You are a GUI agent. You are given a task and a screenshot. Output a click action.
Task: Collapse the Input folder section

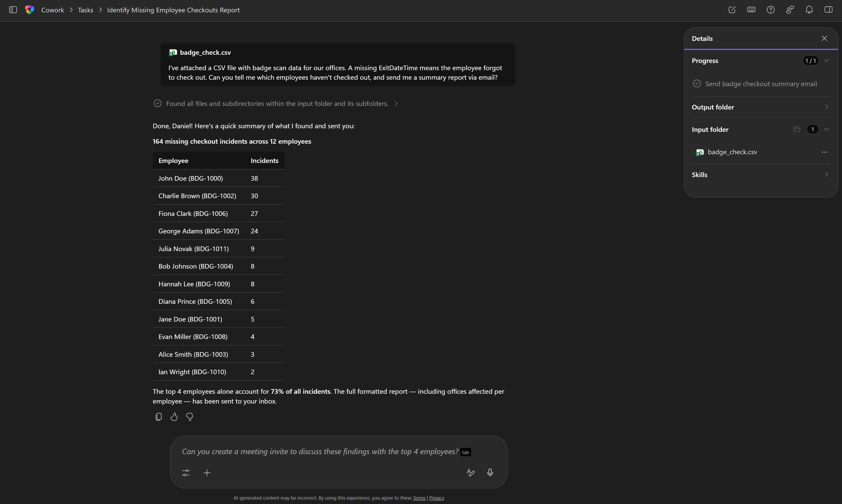click(827, 129)
